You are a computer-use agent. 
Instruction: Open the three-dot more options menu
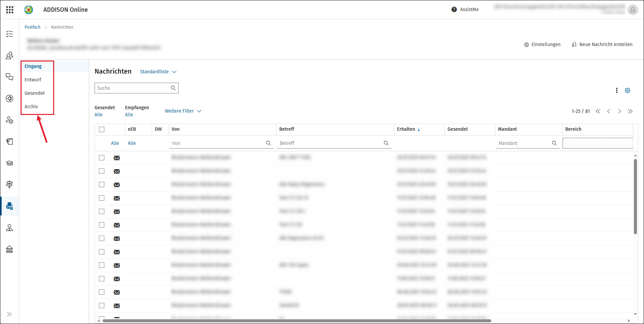coord(617,90)
